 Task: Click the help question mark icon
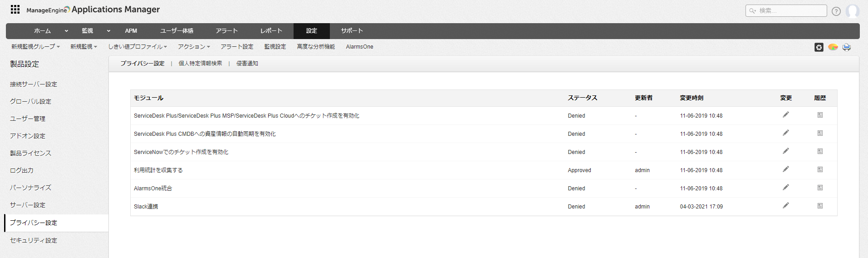pos(836,11)
